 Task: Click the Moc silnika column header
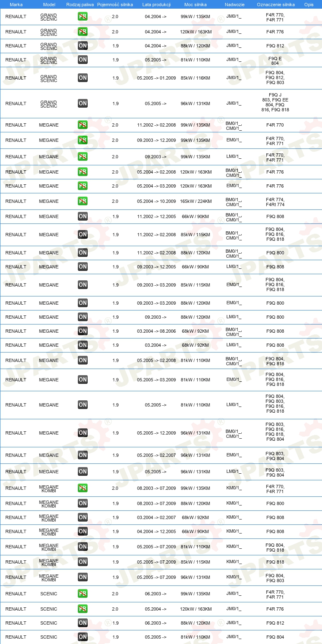195,5
